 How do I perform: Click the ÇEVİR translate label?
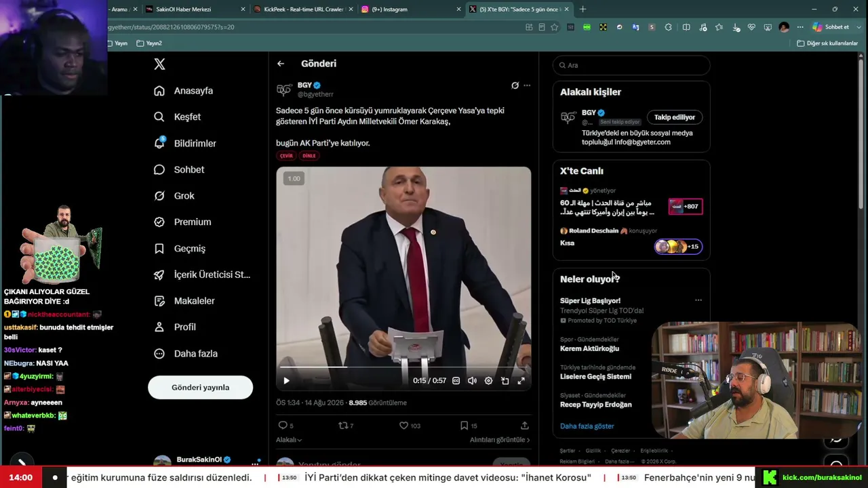click(x=286, y=156)
